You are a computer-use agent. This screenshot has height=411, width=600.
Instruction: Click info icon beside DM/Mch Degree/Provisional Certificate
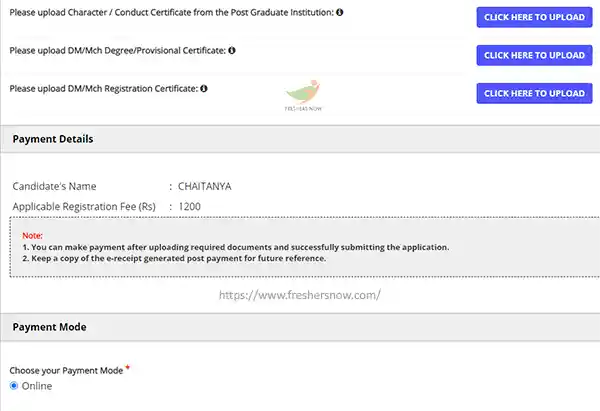232,50
